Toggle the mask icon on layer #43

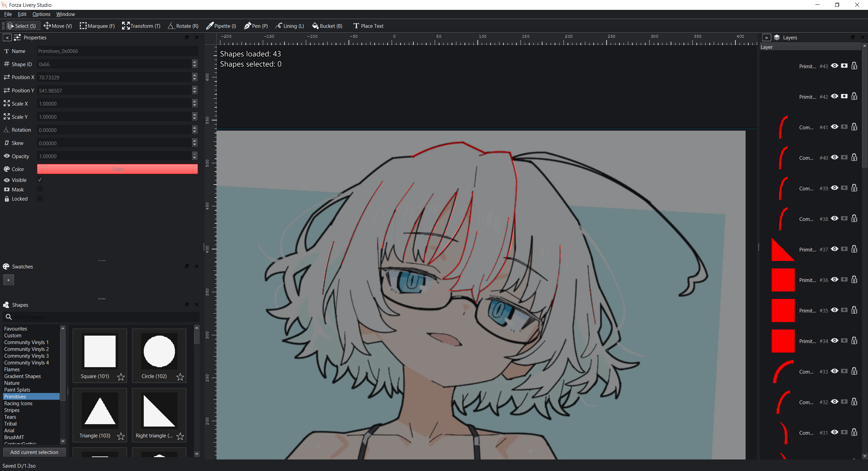[844, 66]
